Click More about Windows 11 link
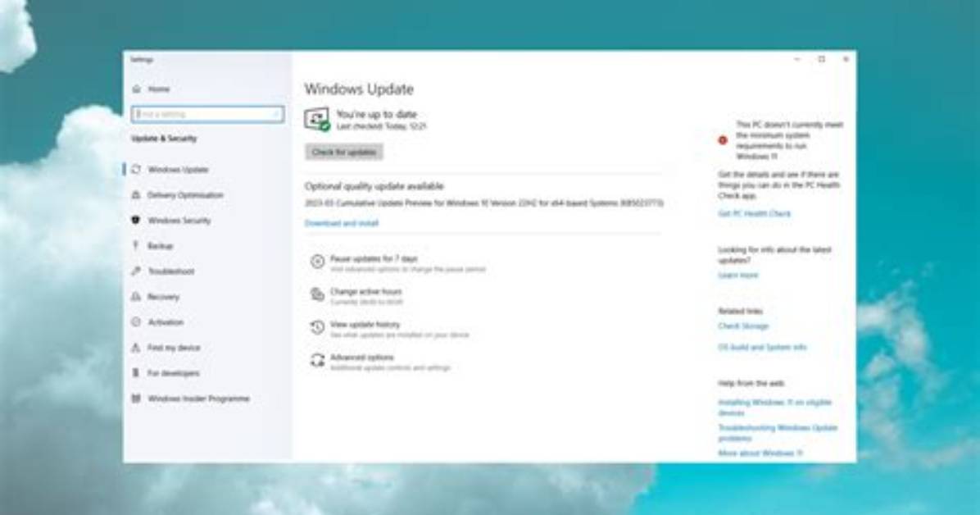This screenshot has width=980, height=515. (760, 453)
